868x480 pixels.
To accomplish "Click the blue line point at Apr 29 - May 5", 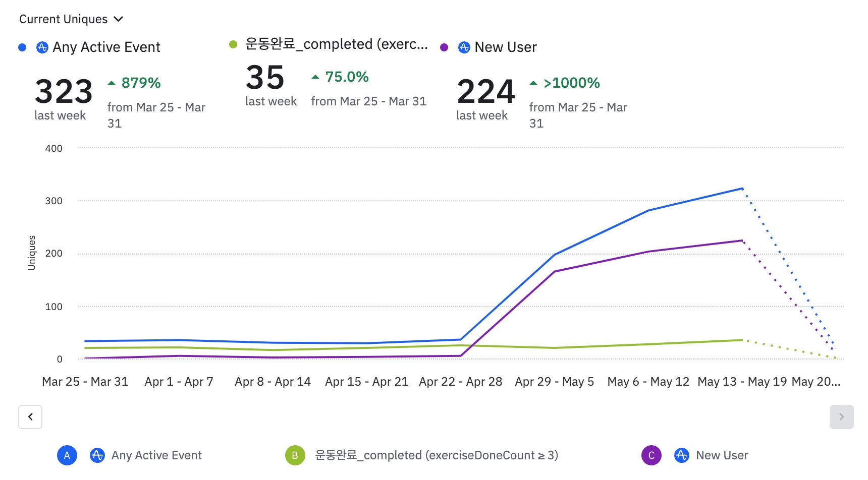I will 555,255.
